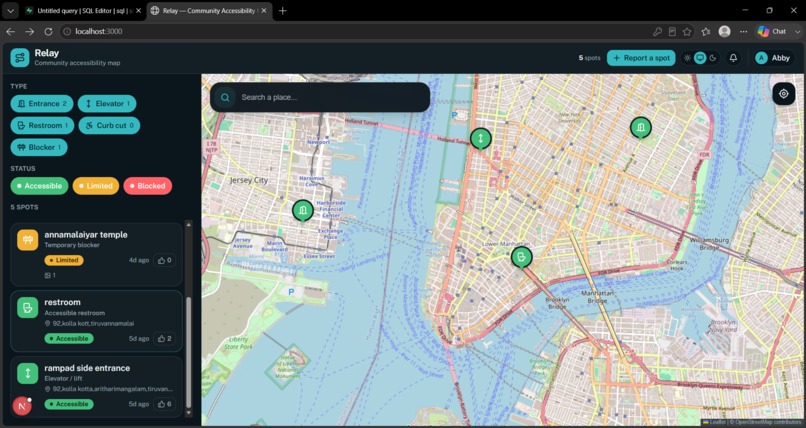Click the '5 spots' count in the header
This screenshot has width=806, height=428.
tap(590, 58)
